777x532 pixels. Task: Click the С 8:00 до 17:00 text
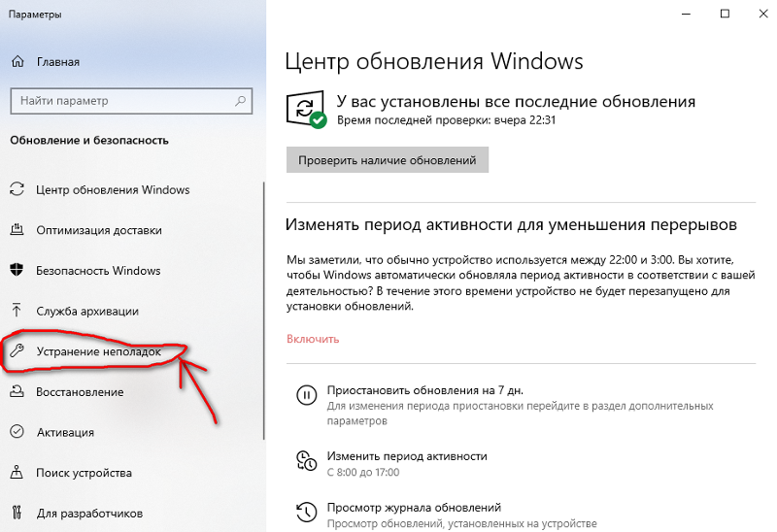click(362, 472)
